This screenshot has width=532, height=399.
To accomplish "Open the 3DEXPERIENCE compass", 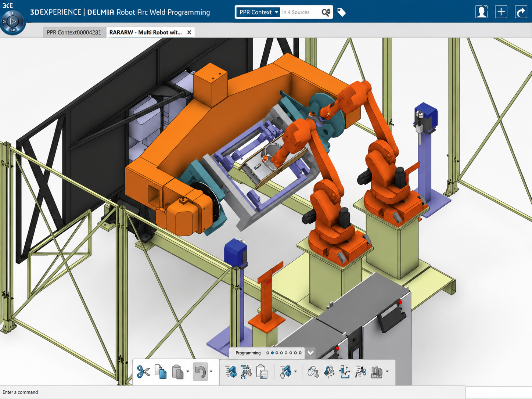I will 13,21.
